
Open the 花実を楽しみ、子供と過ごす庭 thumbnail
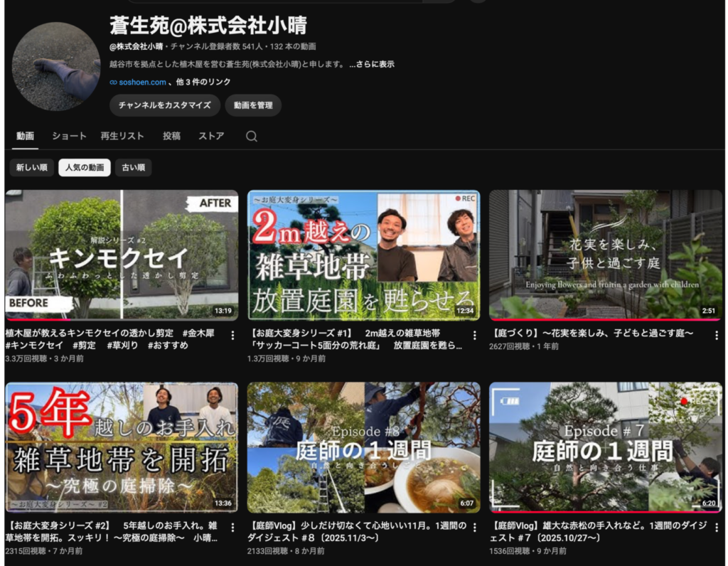click(606, 255)
